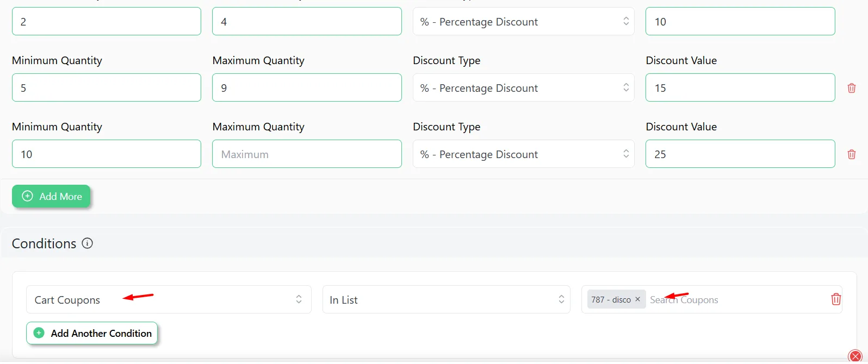The width and height of the screenshot is (868, 364).
Task: Expand the 'In List' operator dropdown
Action: [446, 300]
